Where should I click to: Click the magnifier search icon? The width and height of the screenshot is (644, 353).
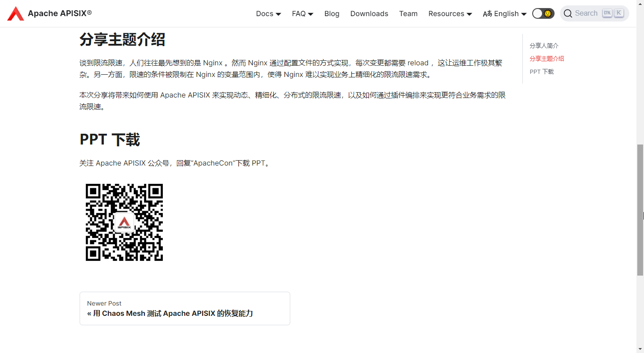point(568,13)
